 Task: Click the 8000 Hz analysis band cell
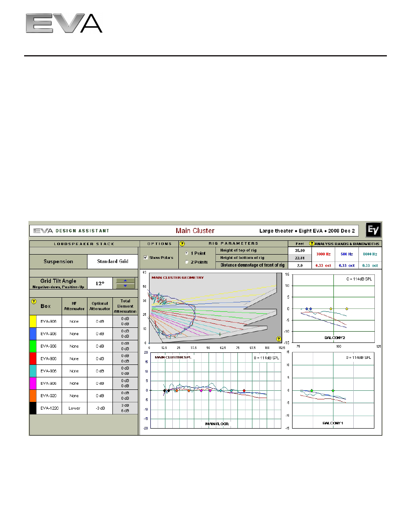click(x=370, y=254)
